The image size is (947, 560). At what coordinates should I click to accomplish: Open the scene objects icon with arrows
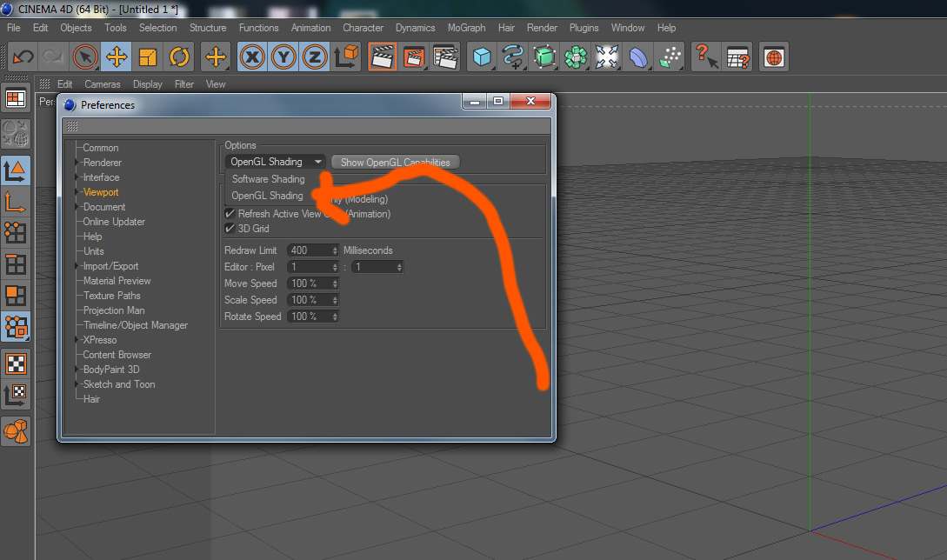pos(607,57)
